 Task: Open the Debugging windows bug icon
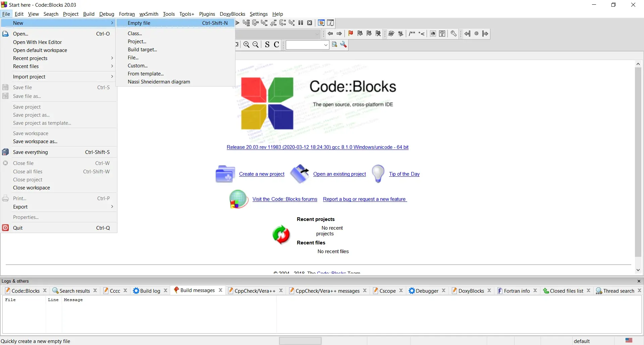(321, 23)
